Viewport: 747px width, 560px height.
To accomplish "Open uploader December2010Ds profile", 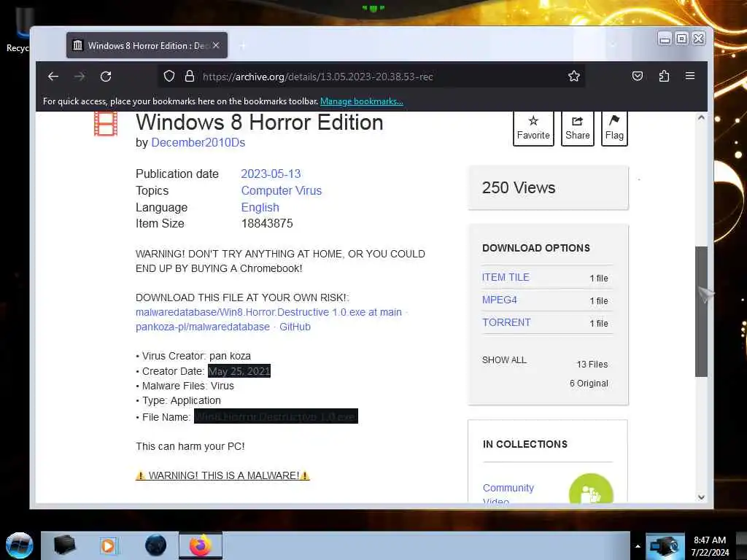I will (198, 142).
